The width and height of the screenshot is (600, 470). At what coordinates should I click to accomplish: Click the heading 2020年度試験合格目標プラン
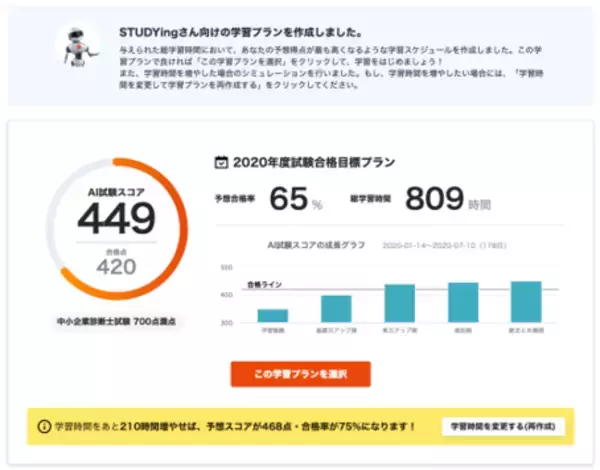314,162
